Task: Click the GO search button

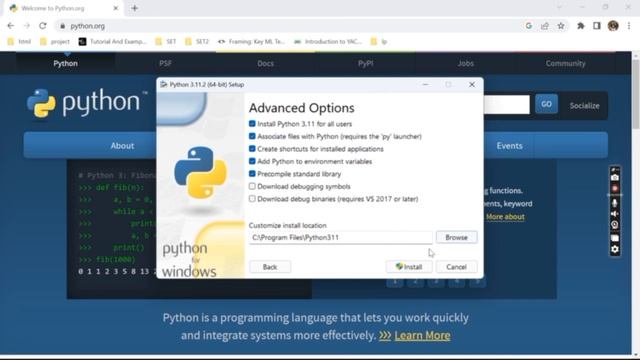Action: click(x=546, y=104)
